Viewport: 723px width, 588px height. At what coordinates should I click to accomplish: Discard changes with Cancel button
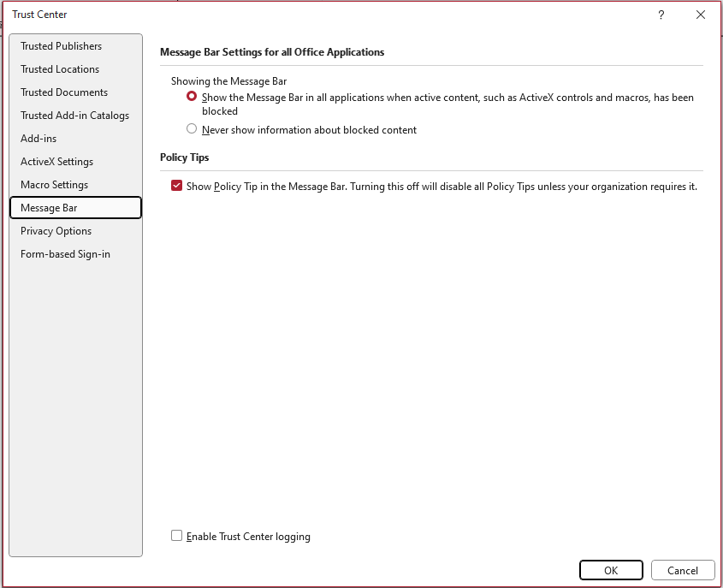point(683,571)
